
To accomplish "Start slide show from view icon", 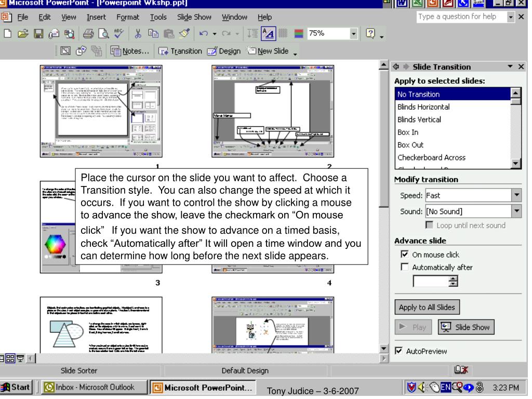I will (x=20, y=358).
